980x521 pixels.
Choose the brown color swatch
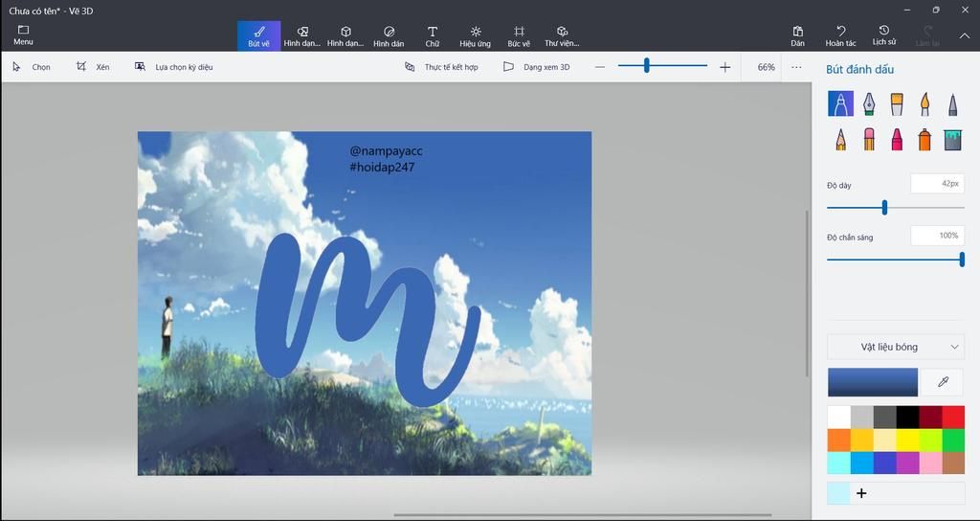click(x=953, y=463)
